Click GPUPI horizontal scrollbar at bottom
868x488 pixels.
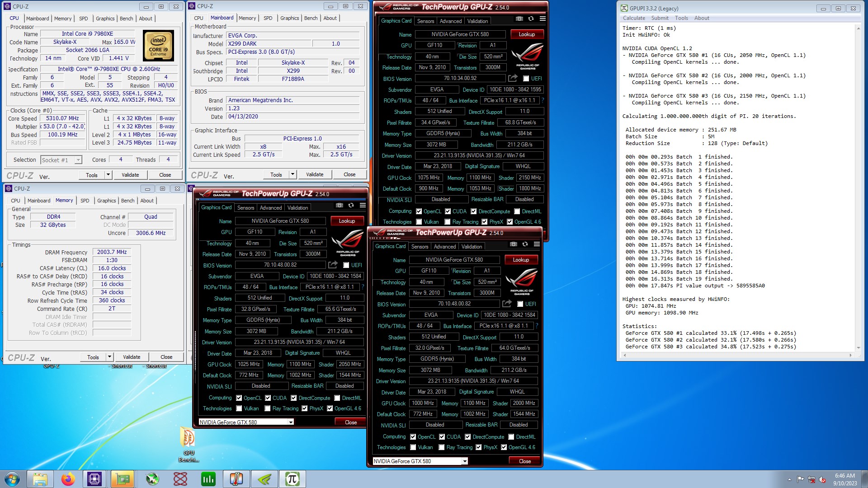point(737,356)
